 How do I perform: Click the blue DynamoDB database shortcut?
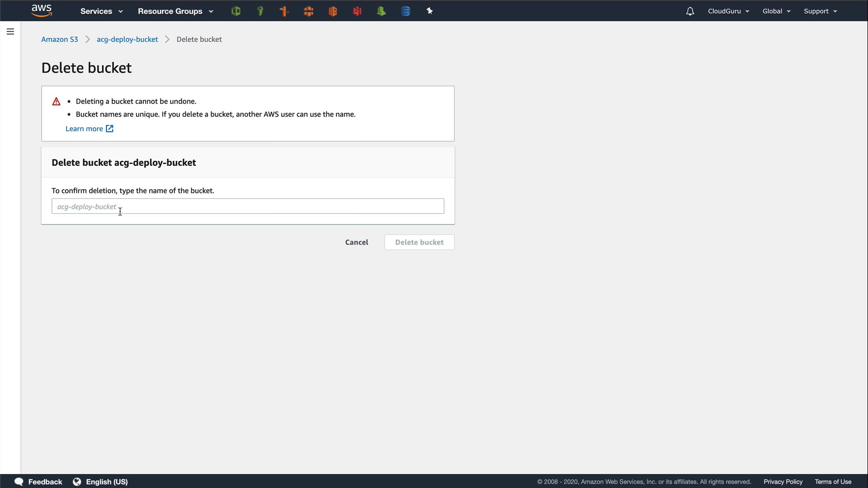tap(406, 11)
